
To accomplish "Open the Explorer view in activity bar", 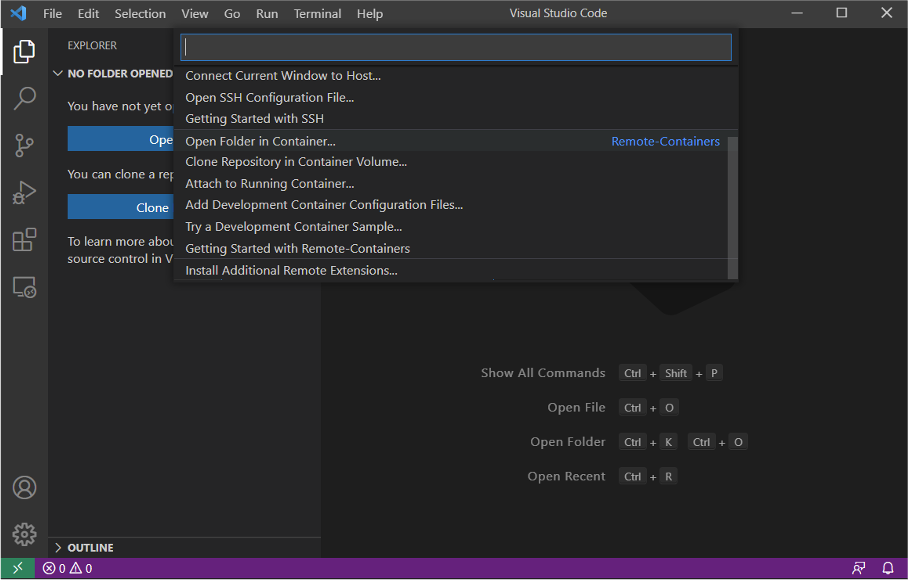I will click(x=24, y=52).
